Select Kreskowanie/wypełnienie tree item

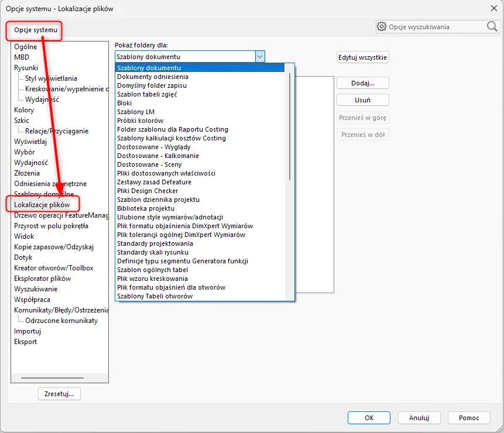point(67,89)
